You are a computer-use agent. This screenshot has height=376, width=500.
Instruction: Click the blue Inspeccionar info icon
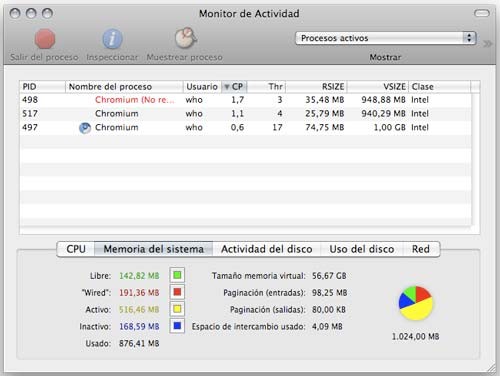point(112,39)
